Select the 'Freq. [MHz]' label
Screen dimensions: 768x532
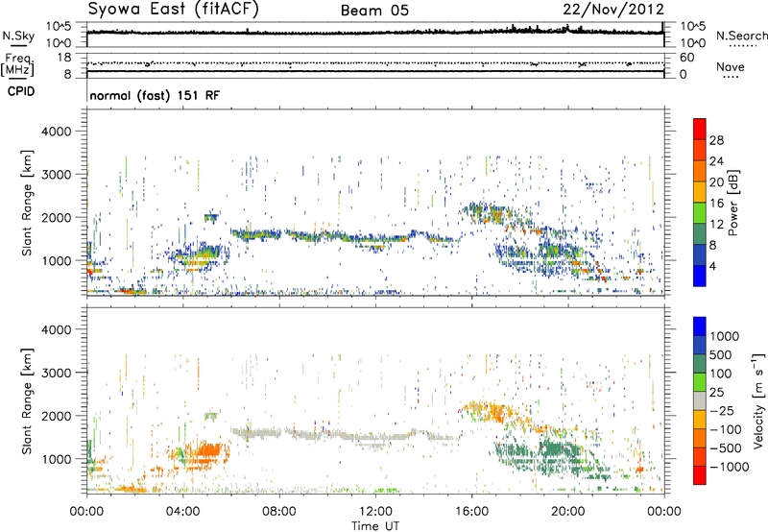pyautogui.click(x=17, y=64)
